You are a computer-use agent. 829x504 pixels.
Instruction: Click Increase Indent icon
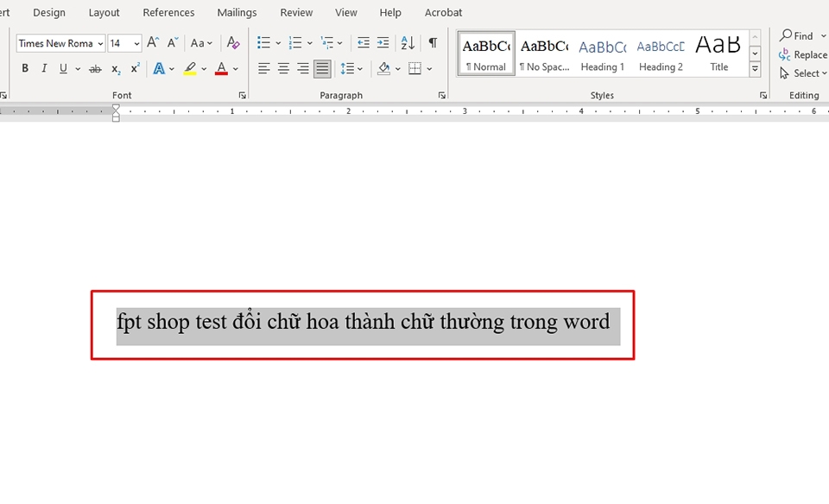383,43
